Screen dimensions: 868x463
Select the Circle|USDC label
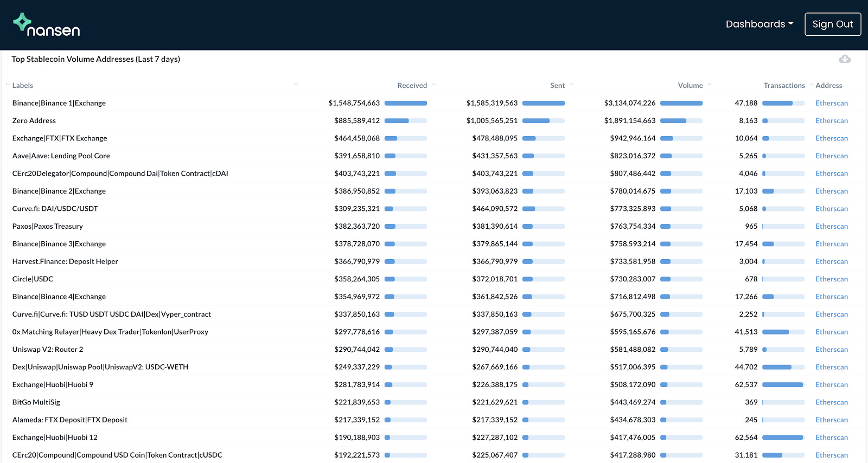[33, 279]
